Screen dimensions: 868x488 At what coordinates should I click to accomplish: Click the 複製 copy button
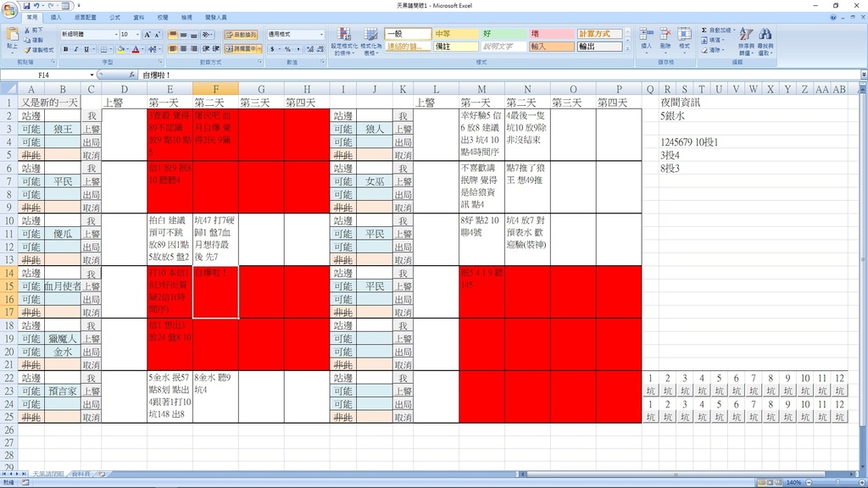point(33,40)
